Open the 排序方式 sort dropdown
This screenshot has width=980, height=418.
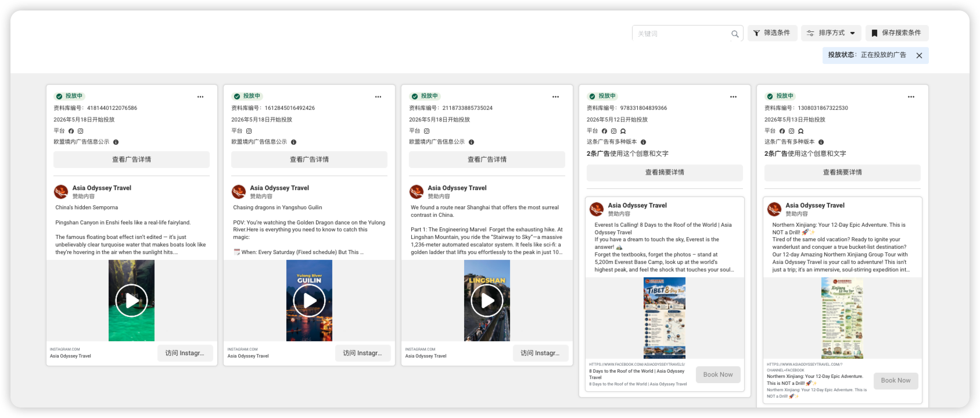coord(831,33)
